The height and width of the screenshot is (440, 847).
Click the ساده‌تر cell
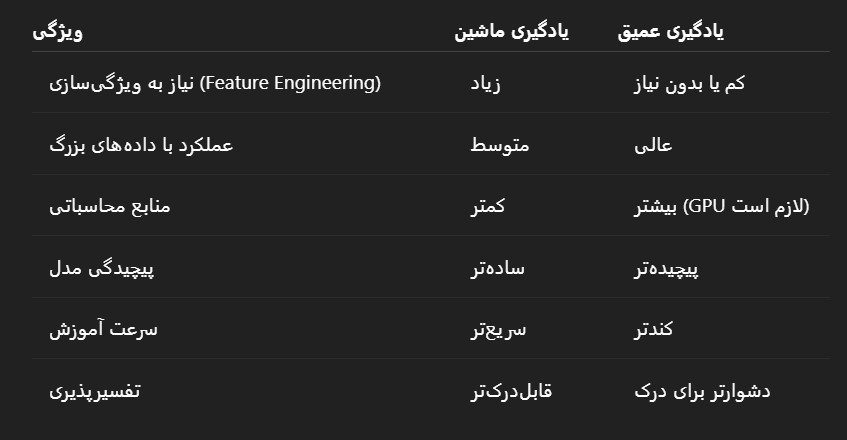[x=497, y=268]
